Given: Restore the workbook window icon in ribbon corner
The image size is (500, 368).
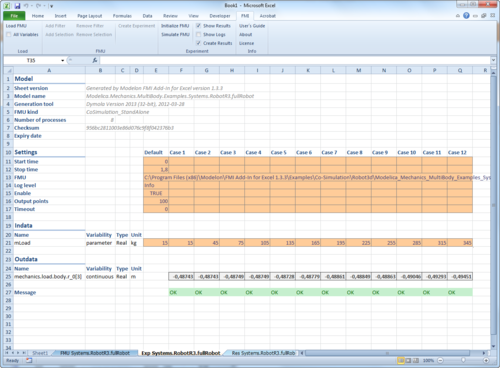Looking at the screenshot, I should coord(484,16).
